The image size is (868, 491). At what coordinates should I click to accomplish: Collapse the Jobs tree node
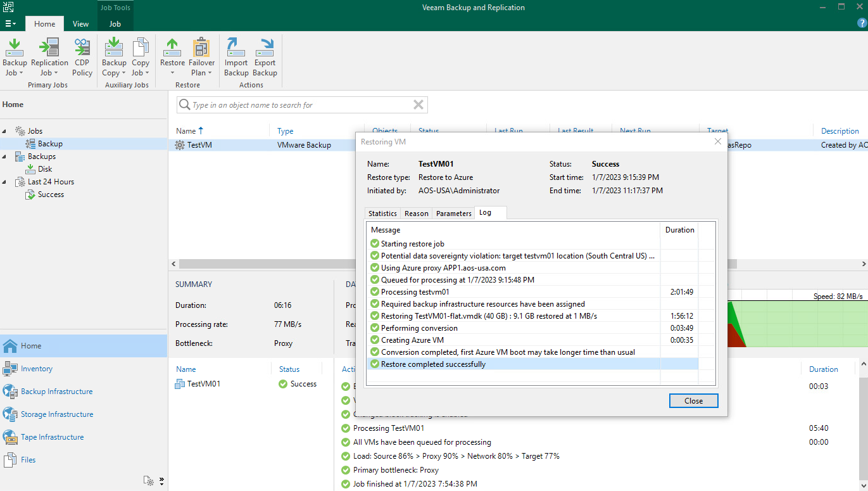click(6, 131)
